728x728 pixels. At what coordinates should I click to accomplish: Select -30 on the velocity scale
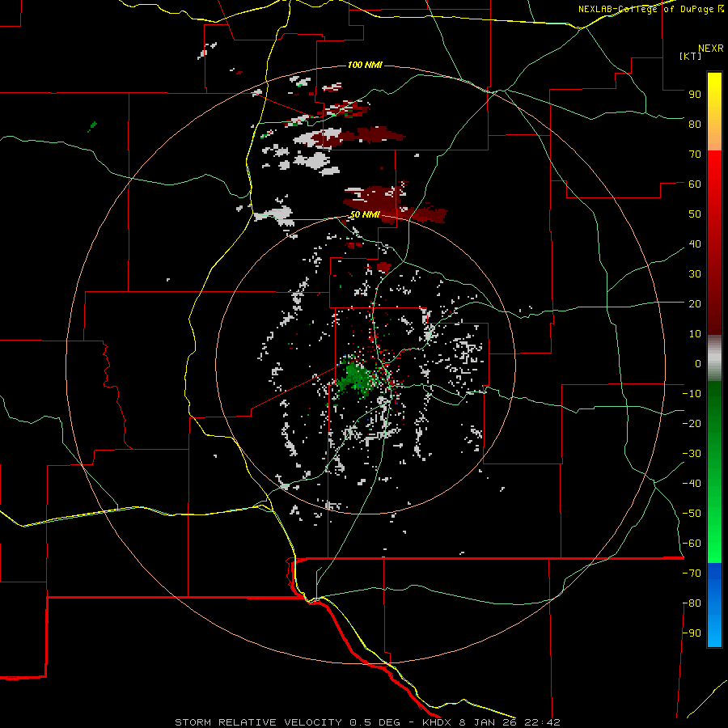tap(692, 454)
